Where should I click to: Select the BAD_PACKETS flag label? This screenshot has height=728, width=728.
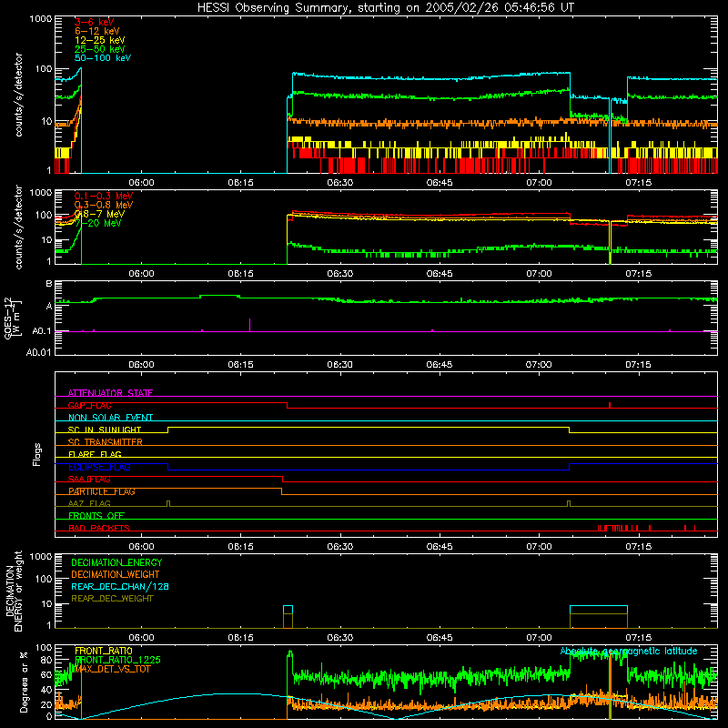click(x=99, y=528)
